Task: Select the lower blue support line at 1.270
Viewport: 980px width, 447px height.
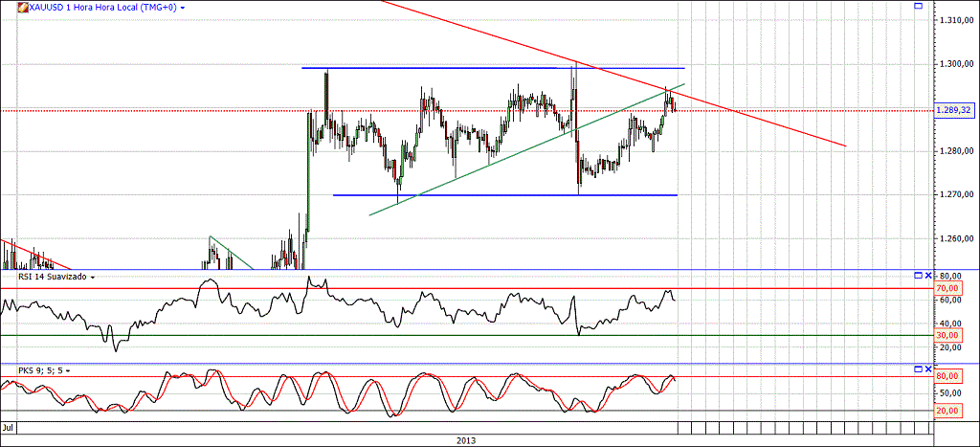Action: [505, 195]
